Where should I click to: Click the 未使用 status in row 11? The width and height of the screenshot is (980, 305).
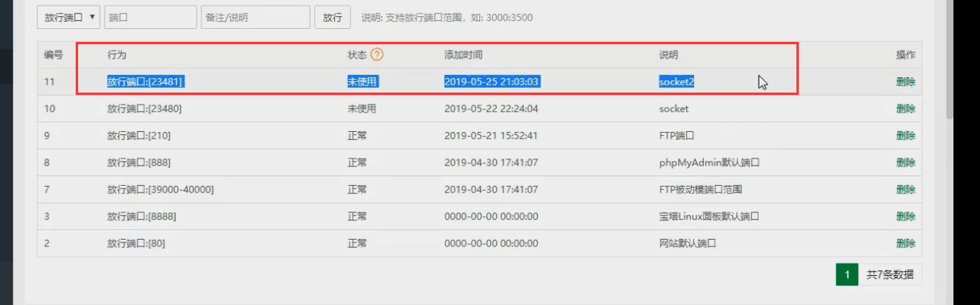(x=362, y=81)
